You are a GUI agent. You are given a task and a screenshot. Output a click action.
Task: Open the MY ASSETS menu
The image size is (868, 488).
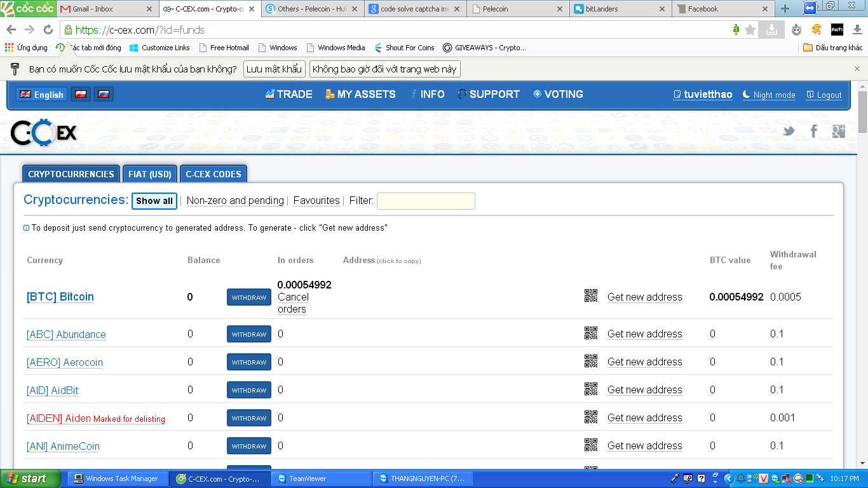pyautogui.click(x=360, y=94)
